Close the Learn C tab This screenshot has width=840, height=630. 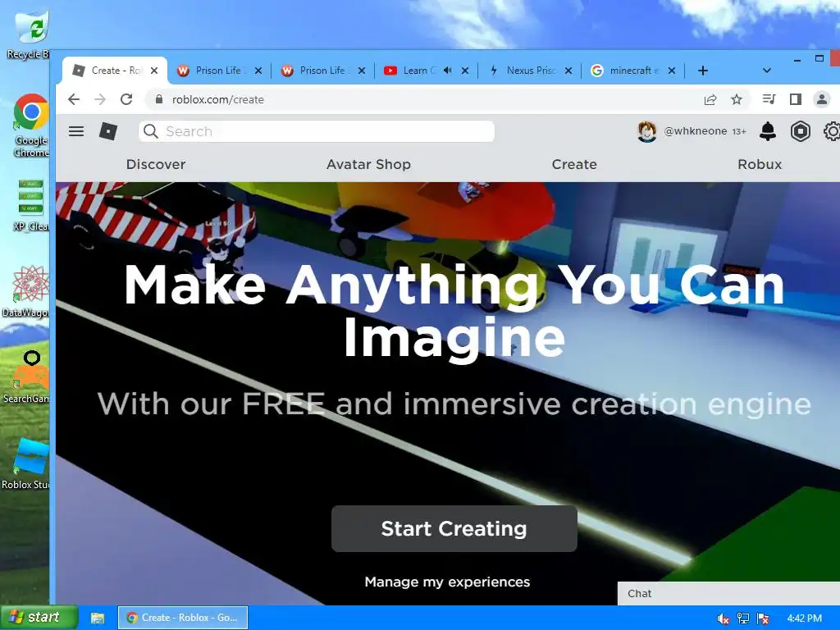coord(465,71)
